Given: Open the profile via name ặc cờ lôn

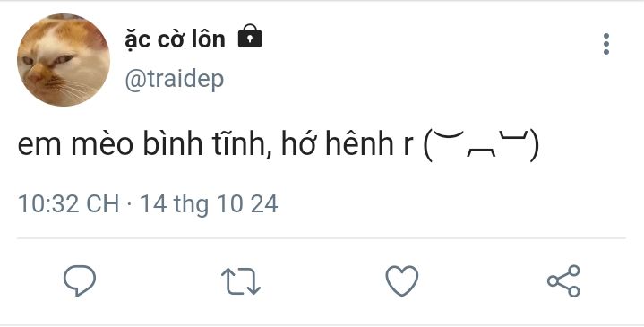Looking at the screenshot, I should point(175,39).
